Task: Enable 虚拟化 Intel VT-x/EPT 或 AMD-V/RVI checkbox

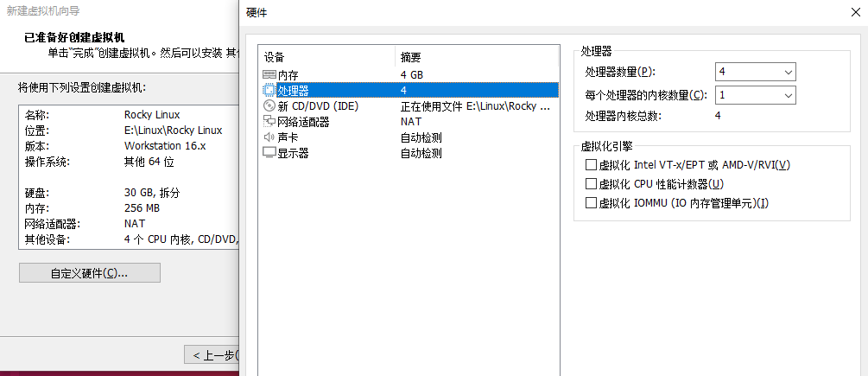Action: (x=592, y=165)
